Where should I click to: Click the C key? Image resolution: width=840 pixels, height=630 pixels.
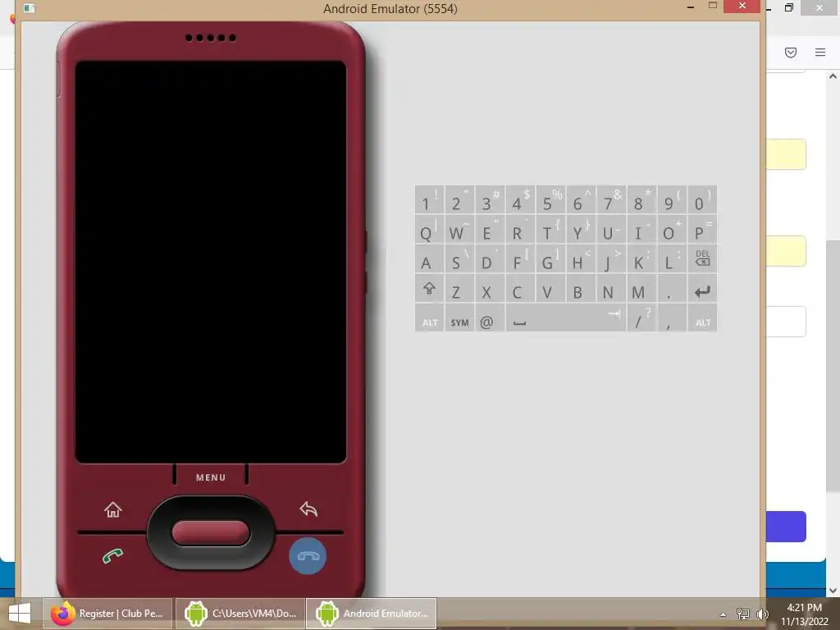pos(520,289)
